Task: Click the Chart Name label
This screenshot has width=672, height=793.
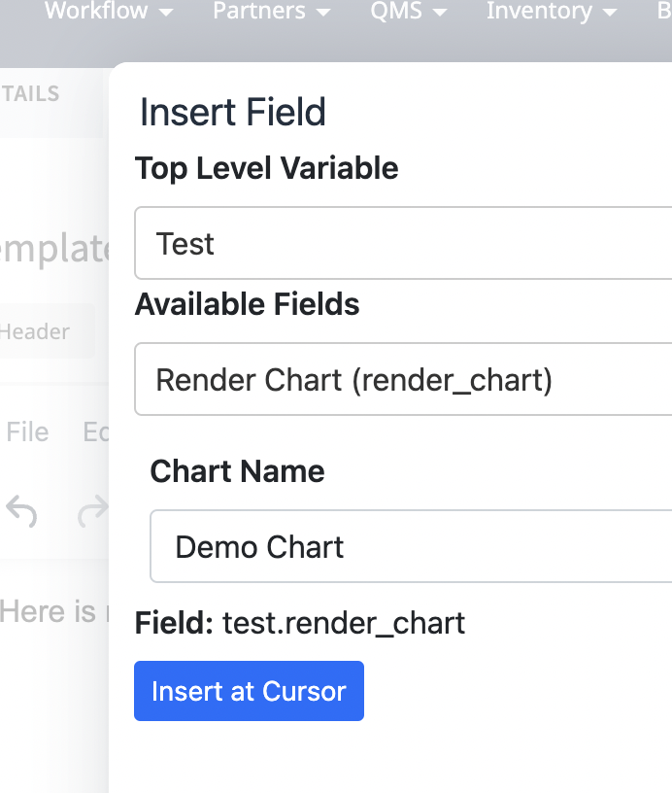Action: (237, 472)
